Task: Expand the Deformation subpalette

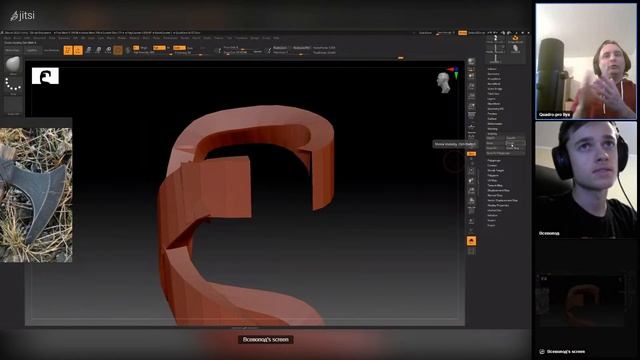Action: [495, 124]
